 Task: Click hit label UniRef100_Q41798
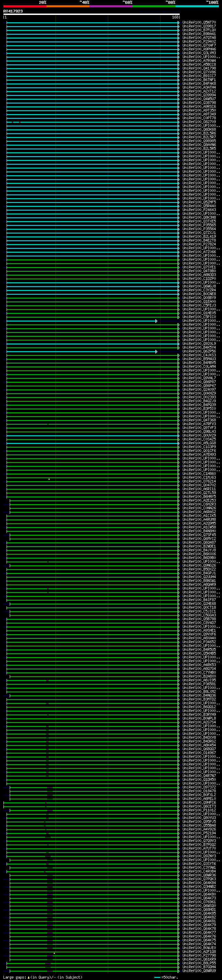click(x=199, y=68)
